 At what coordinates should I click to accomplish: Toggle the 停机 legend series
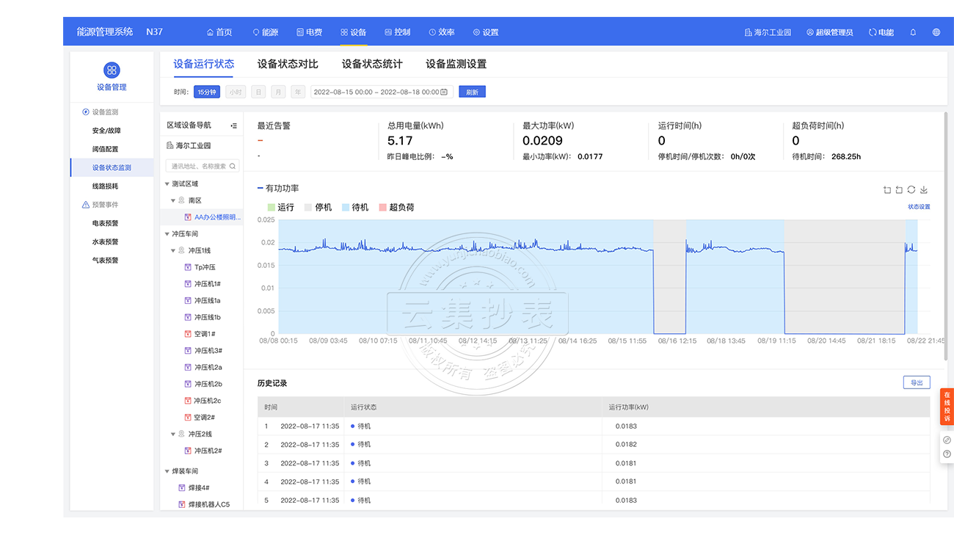318,208
